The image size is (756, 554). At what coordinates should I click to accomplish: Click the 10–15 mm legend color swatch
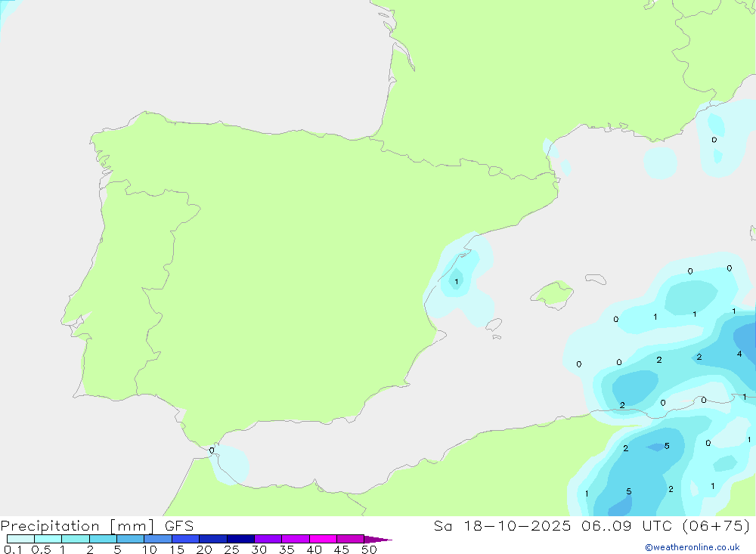click(158, 539)
